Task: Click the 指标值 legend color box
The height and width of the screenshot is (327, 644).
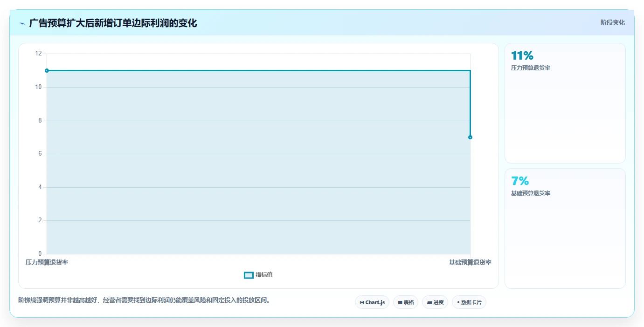Action: pyautogui.click(x=249, y=275)
